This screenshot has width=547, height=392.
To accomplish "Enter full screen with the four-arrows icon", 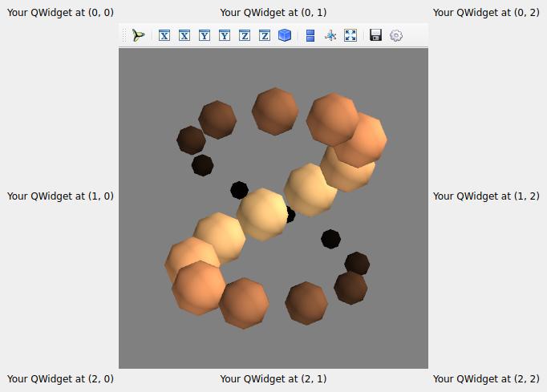I will click(350, 35).
